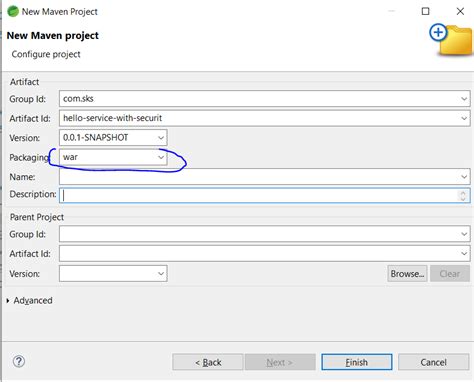Maximize the New Maven Project window
The height and width of the screenshot is (382, 474).
click(426, 11)
